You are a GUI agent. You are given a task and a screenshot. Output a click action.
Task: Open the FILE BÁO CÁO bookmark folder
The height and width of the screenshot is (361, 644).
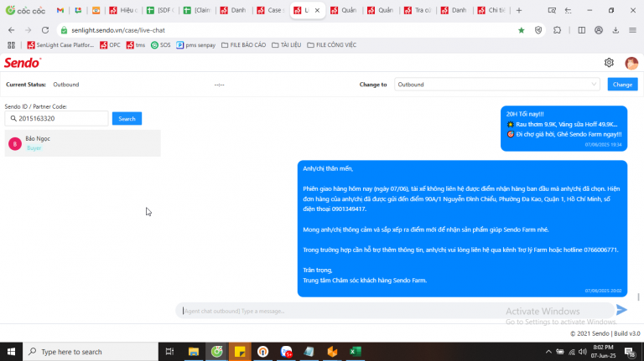[243, 45]
